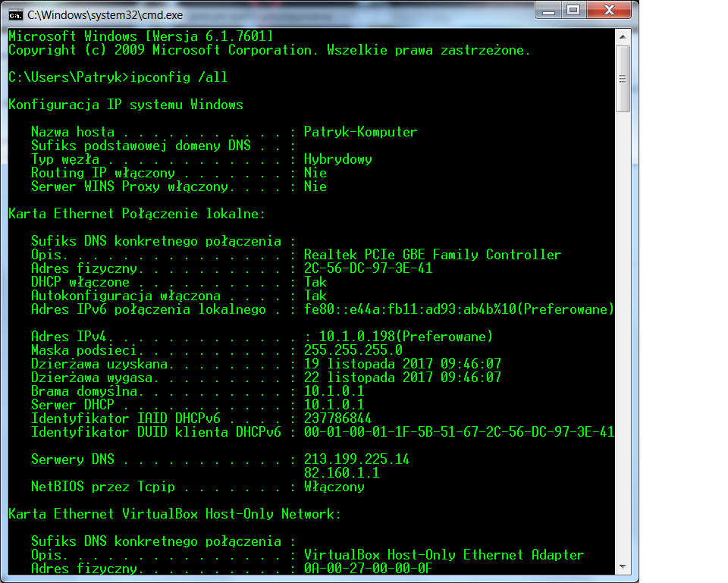Click the title text C:\Windows\system32\cmd.exe
The height and width of the screenshot is (583, 728).
coord(105,15)
